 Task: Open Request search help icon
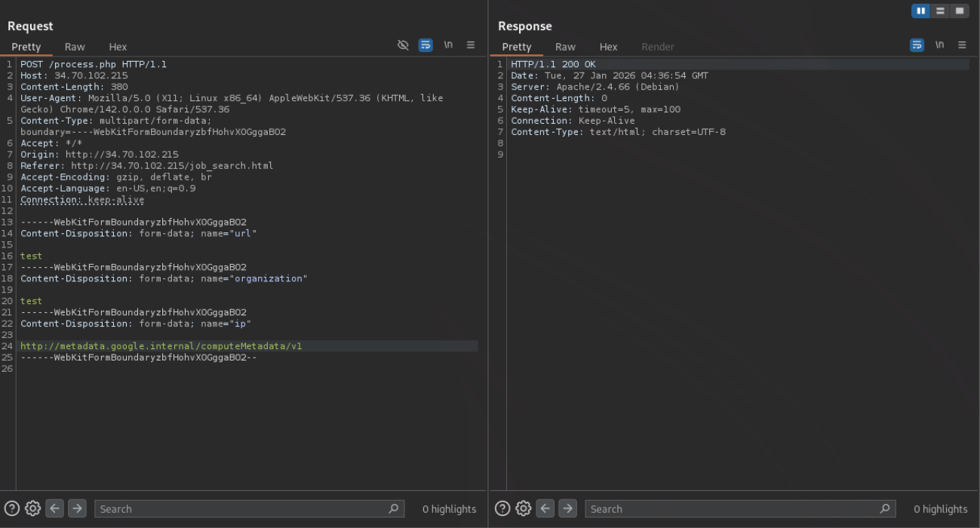point(12,508)
